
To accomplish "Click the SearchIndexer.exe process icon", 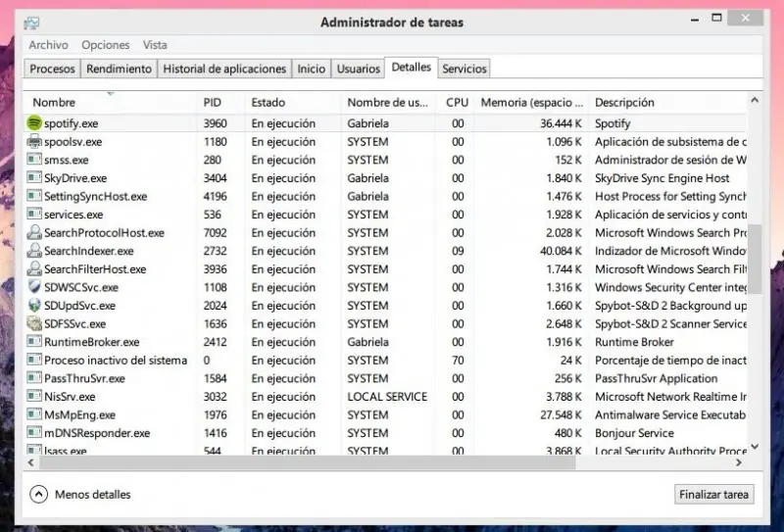I will [34, 251].
